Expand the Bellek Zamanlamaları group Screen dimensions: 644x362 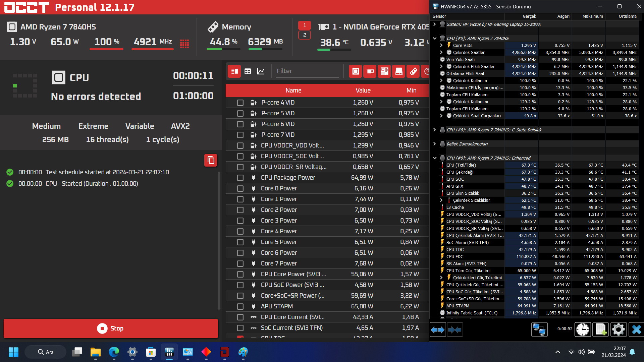tap(435, 144)
